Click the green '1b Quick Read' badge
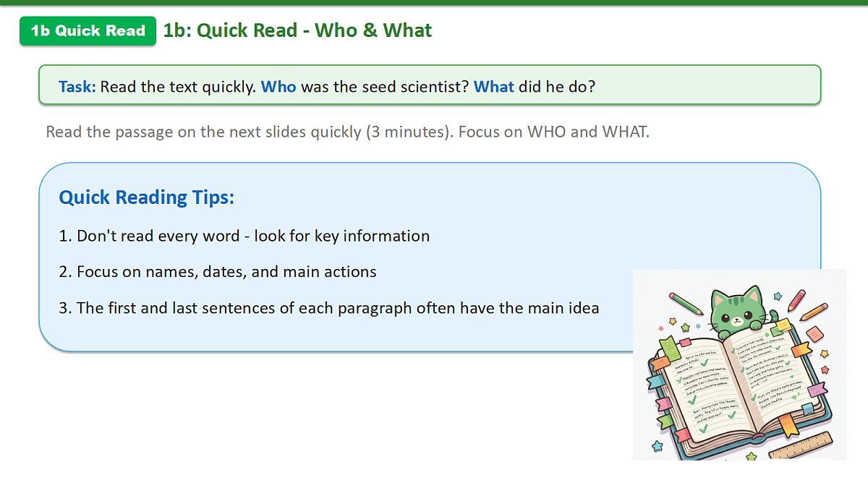 tap(88, 31)
